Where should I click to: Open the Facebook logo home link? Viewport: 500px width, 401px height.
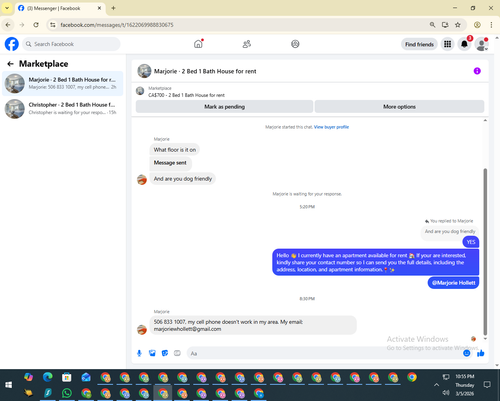(x=12, y=44)
